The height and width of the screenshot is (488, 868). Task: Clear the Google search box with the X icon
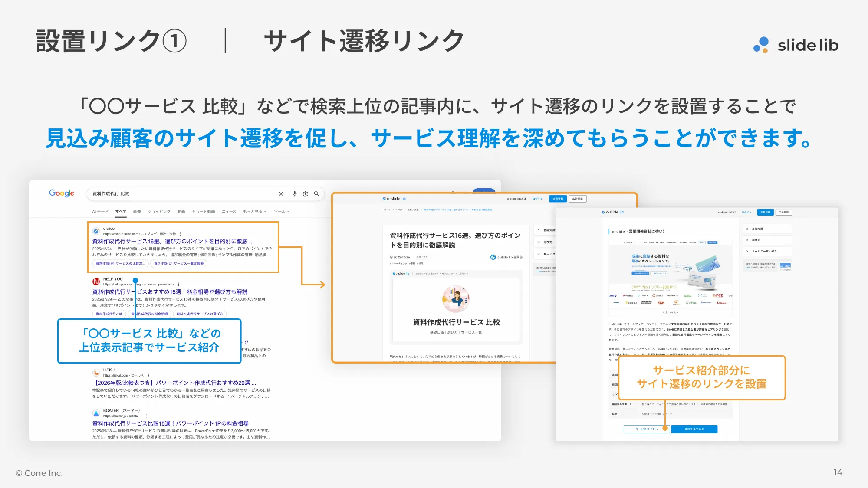coord(281,194)
